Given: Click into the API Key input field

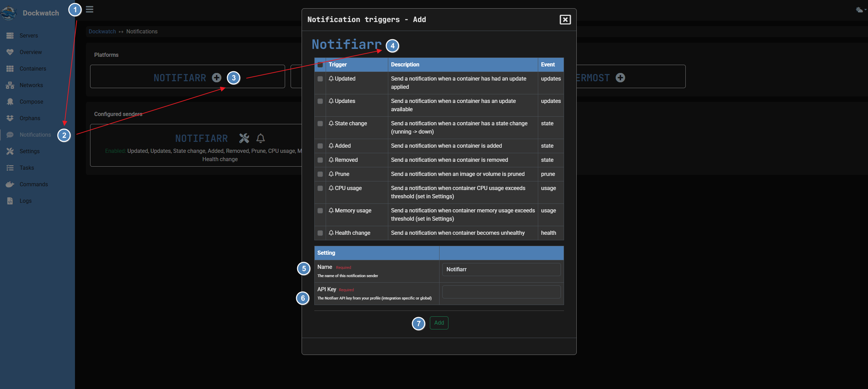Looking at the screenshot, I should (x=501, y=292).
